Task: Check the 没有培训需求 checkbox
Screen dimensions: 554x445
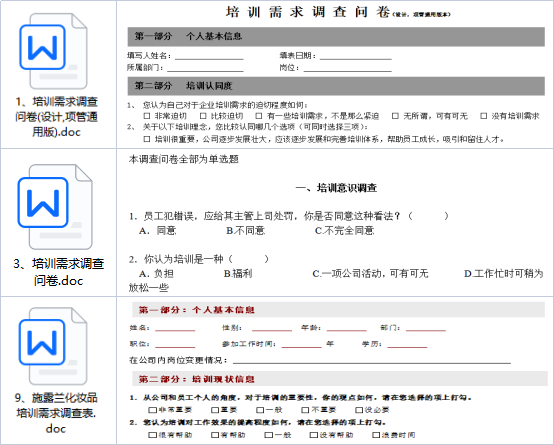Action: pyautogui.click(x=484, y=116)
